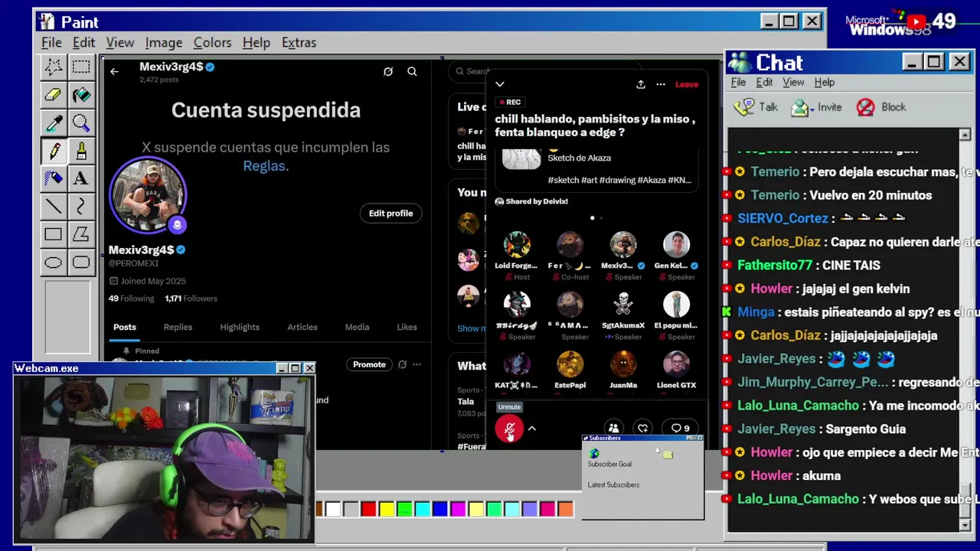Collapse the space with the down chevron

click(500, 84)
